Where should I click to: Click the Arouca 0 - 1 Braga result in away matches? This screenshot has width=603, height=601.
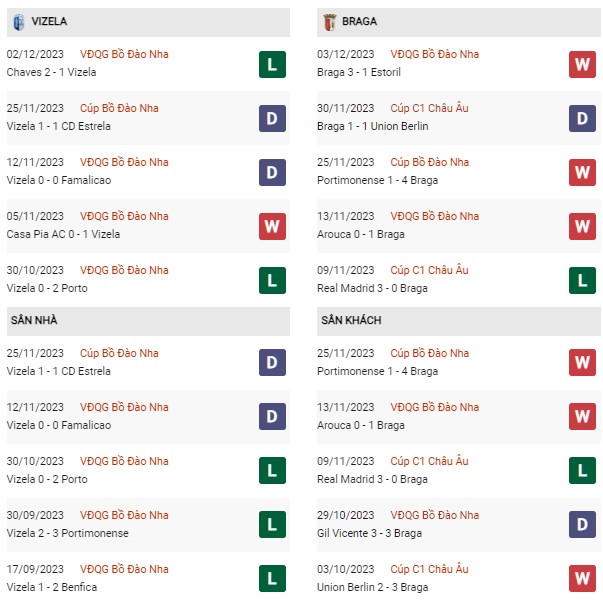click(x=360, y=425)
